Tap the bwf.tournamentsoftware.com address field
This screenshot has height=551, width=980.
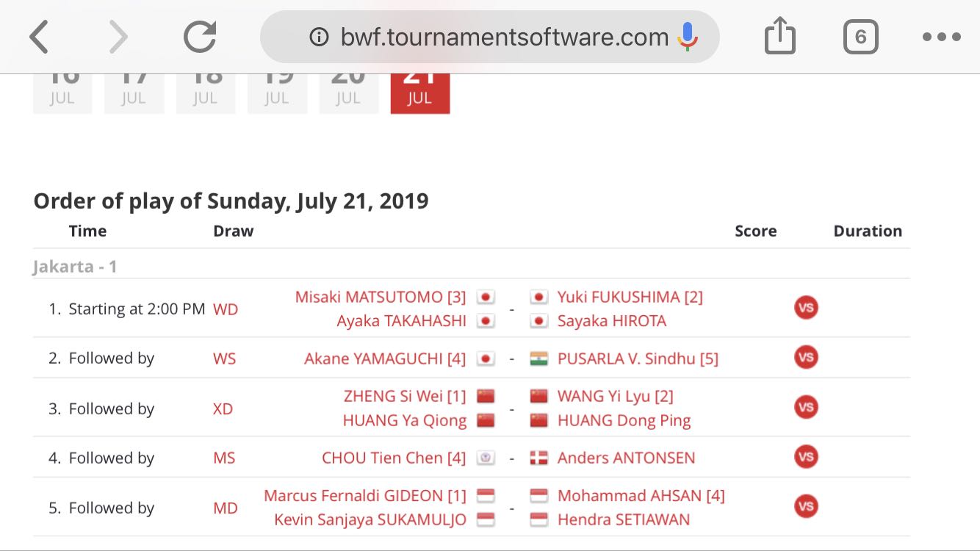490,37
